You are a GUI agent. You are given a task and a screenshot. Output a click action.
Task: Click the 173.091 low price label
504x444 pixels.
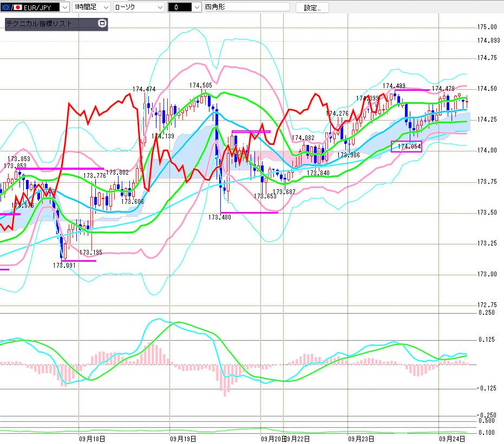64,265
